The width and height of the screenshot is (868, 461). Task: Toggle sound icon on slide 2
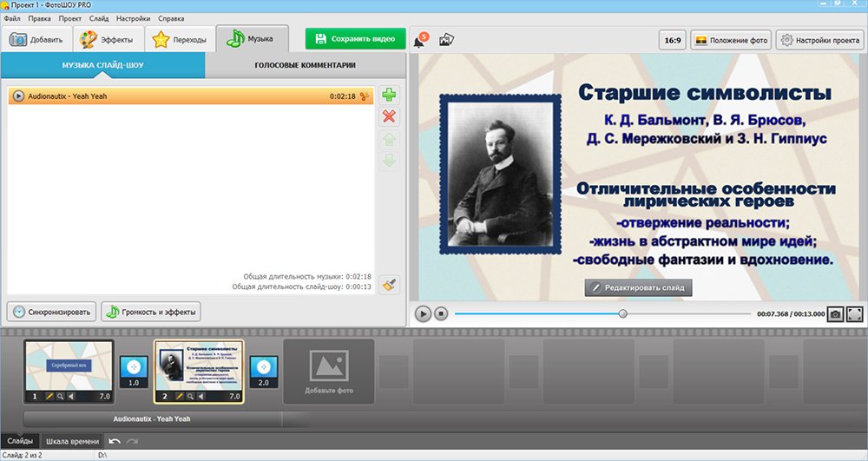pos(203,396)
